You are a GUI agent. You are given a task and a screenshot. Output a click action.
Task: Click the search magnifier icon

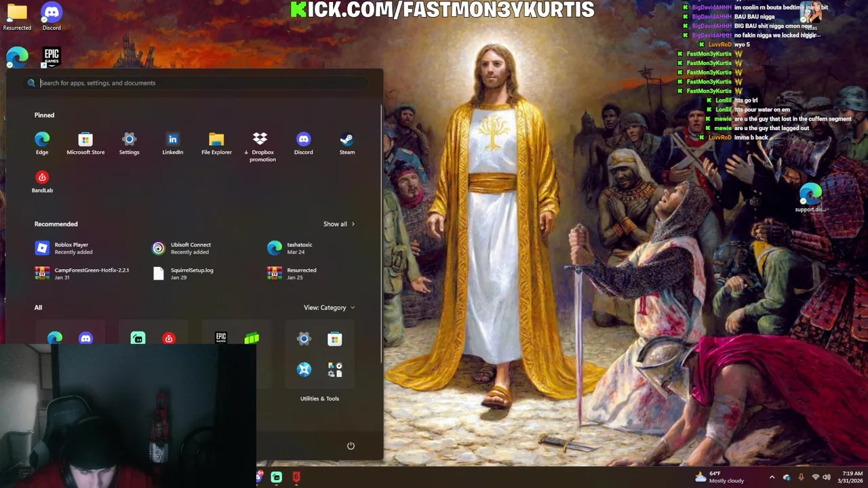[31, 83]
